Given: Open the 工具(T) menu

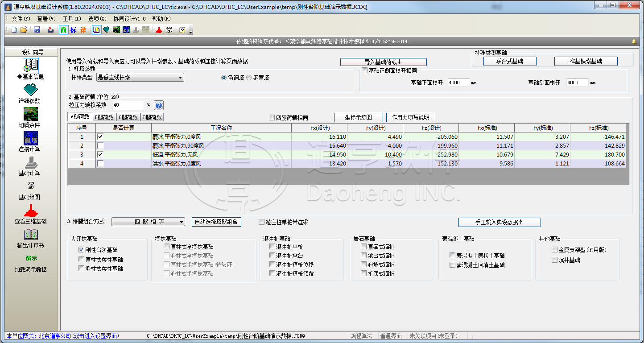Looking at the screenshot, I should point(72,19).
